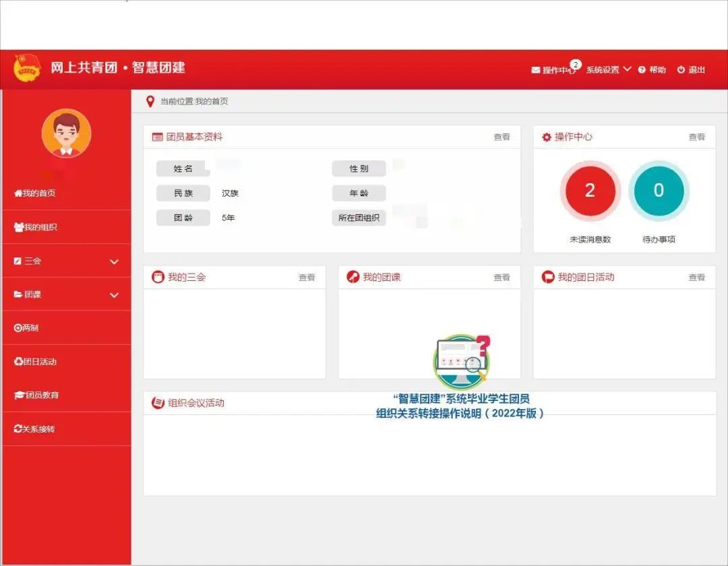Click 查看 link in 我的三会 panel
Screen dimensions: 728x566
[307, 278]
